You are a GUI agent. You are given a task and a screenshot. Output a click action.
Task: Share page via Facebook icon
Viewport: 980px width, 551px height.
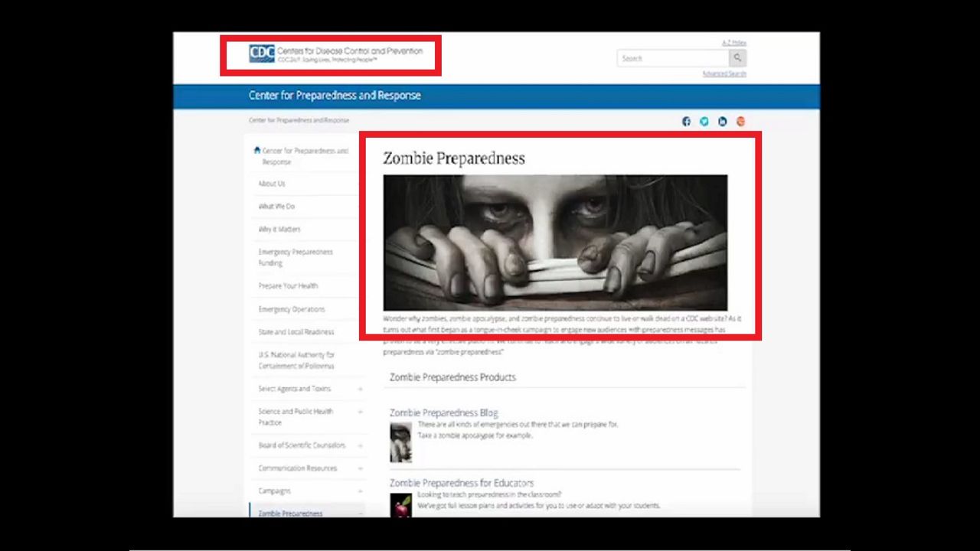(x=686, y=122)
